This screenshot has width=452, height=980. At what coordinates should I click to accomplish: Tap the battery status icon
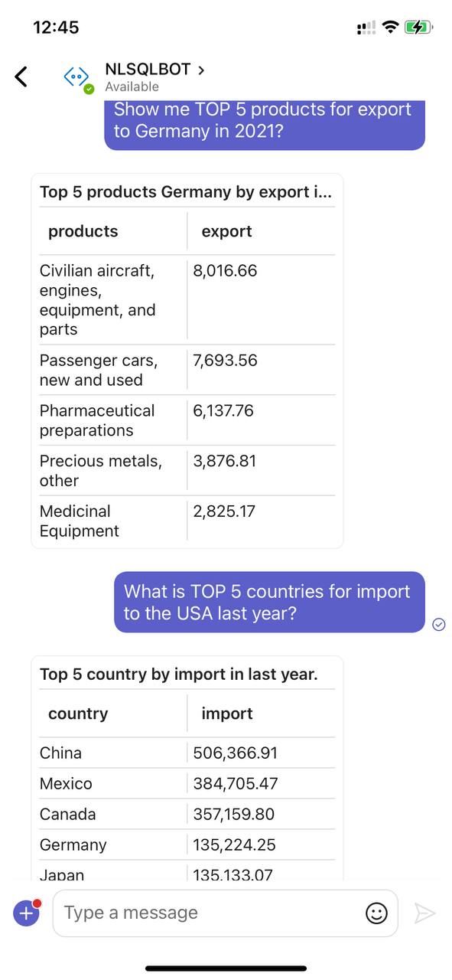point(419,28)
